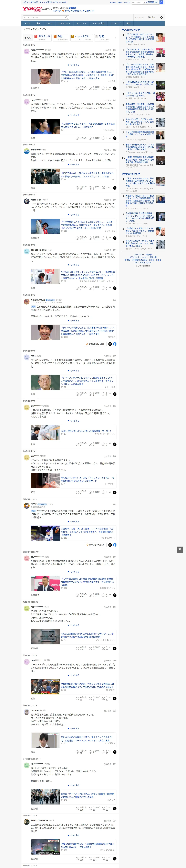
Task: Share man********'s comment on X
Action: coord(115,88)
